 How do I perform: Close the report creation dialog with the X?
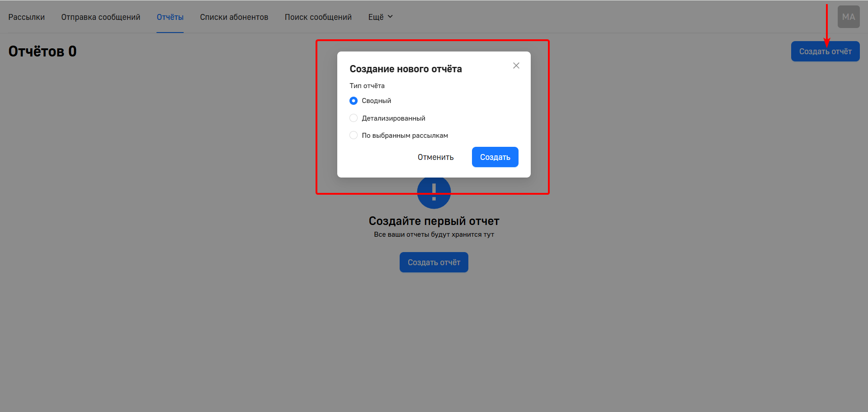[x=516, y=66]
